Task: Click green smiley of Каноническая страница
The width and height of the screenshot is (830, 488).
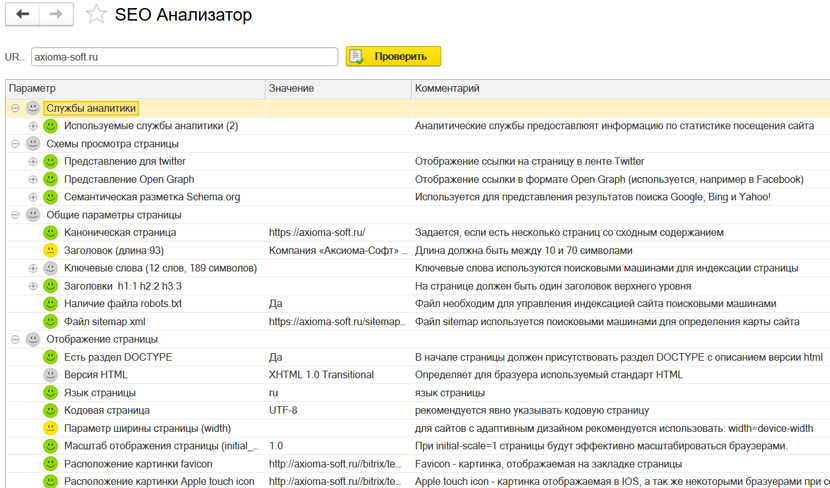Action: pos(50,232)
